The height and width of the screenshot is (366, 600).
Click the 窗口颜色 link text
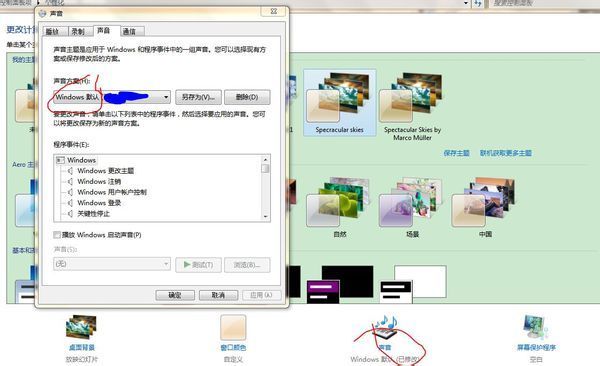pyautogui.click(x=233, y=348)
